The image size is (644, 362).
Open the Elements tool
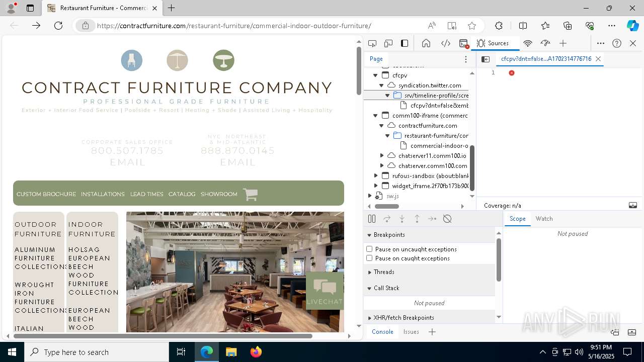click(446, 43)
